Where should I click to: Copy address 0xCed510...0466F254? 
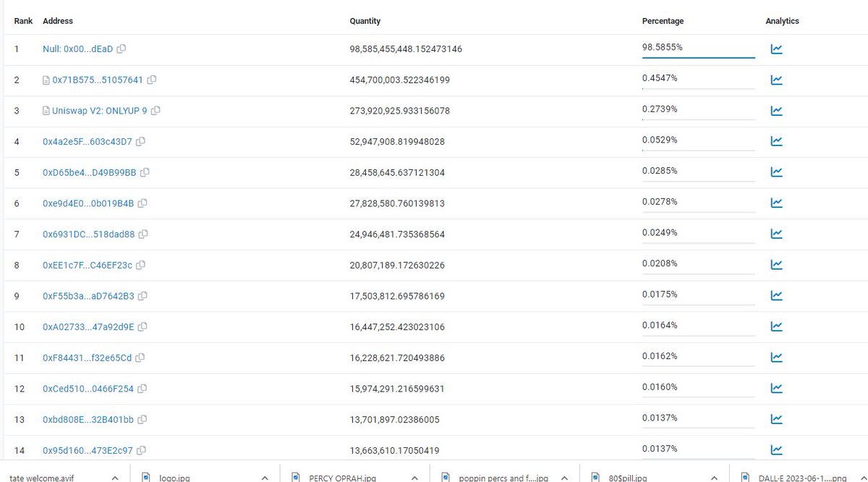142,388
